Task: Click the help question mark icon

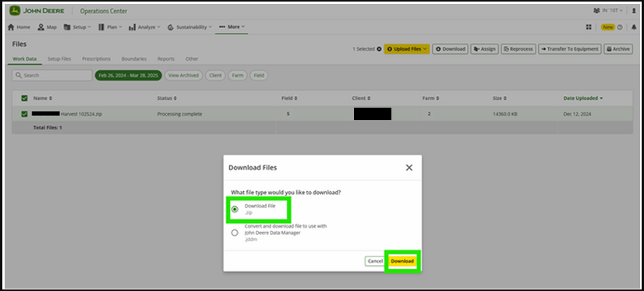Action: pos(620,27)
